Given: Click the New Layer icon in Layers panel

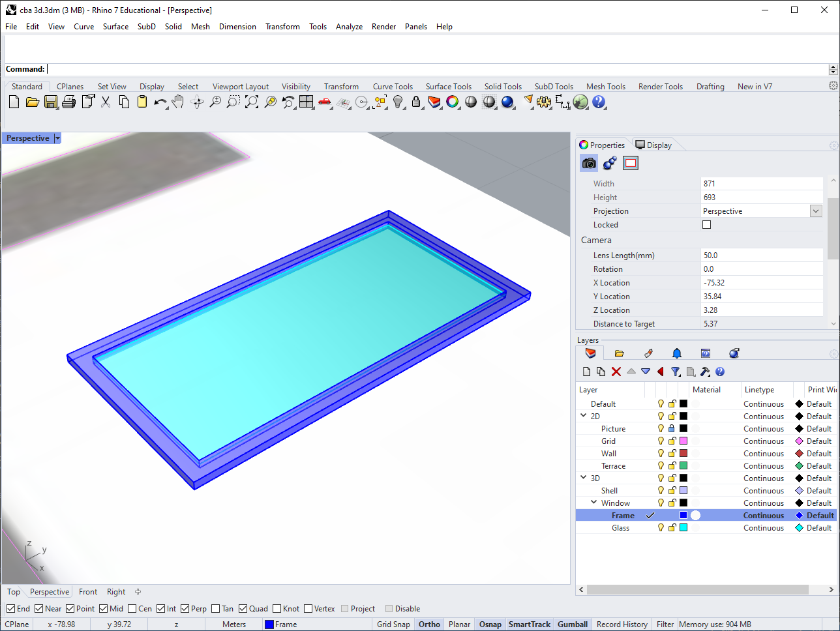Looking at the screenshot, I should pyautogui.click(x=586, y=372).
